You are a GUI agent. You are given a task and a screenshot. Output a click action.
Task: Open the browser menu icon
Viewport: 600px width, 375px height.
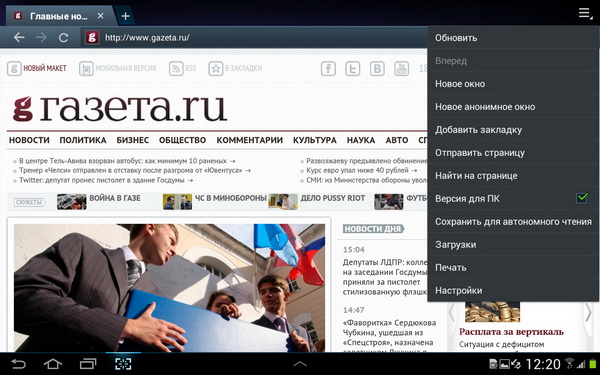585,14
